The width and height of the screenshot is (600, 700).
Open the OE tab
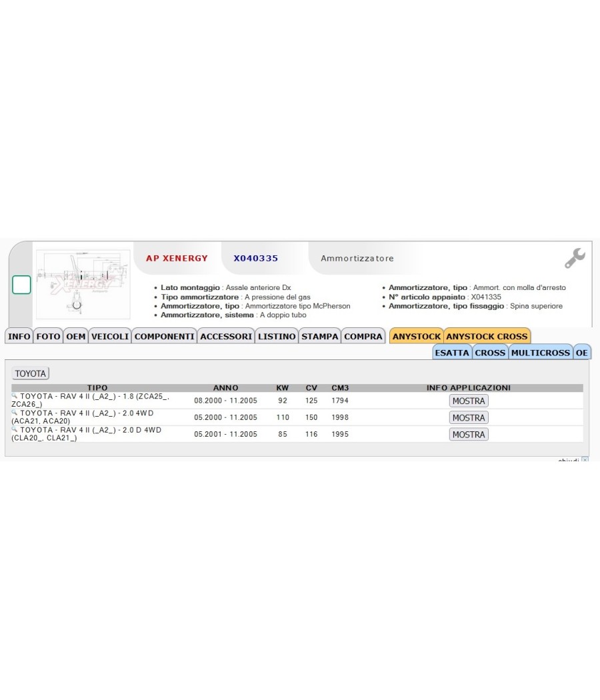(582, 353)
